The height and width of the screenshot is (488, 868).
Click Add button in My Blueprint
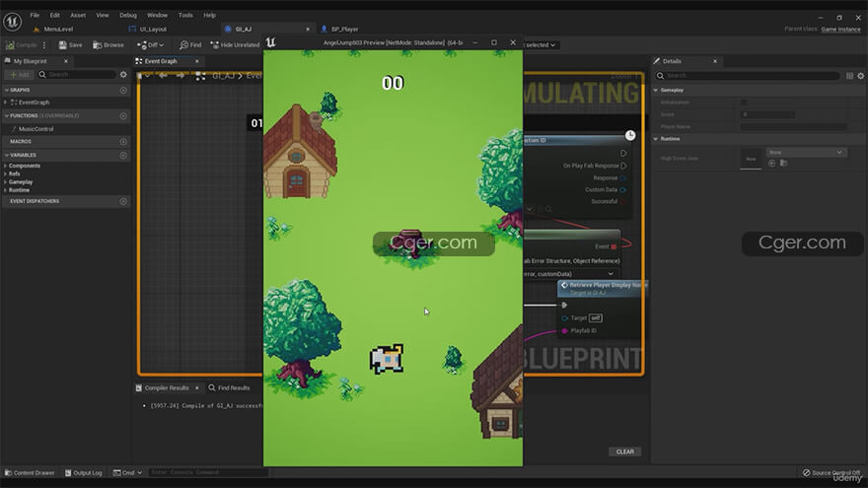(20, 74)
